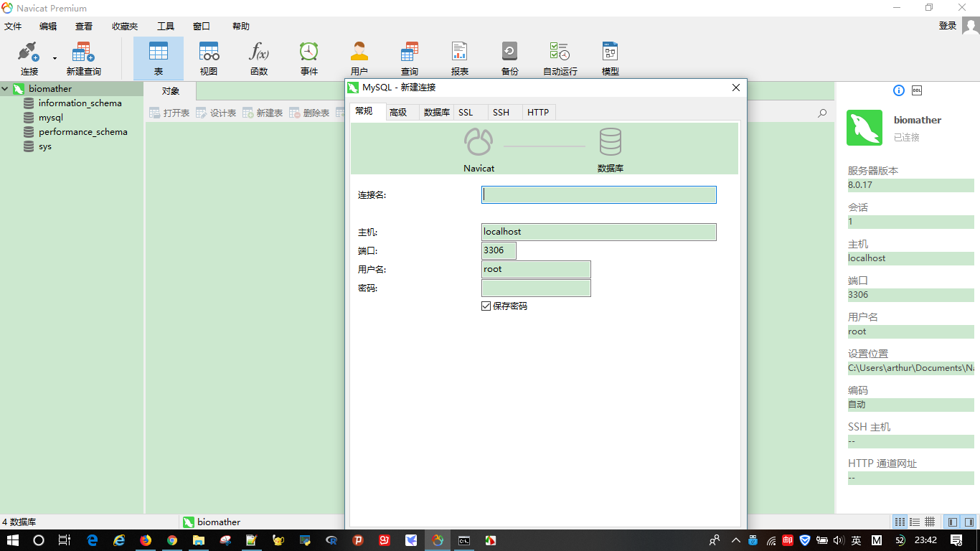Image resolution: width=980 pixels, height=551 pixels.
Task: Close the MySQL 新建连接 dialog
Action: (735, 88)
